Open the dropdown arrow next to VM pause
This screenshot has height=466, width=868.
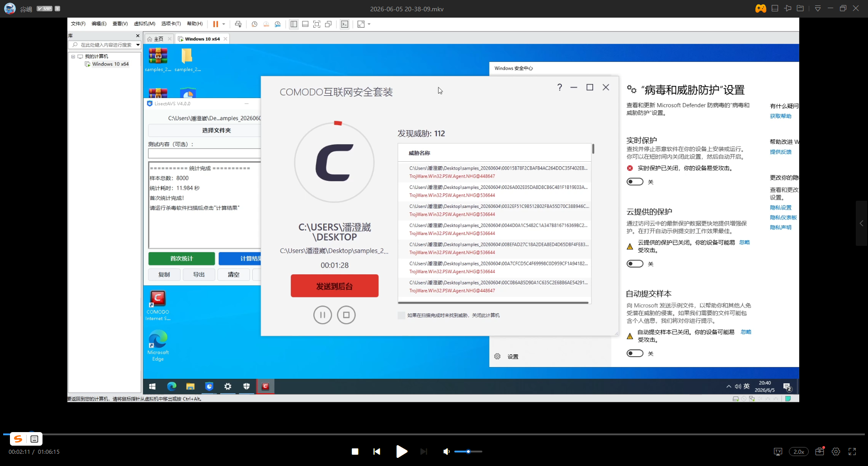point(223,24)
